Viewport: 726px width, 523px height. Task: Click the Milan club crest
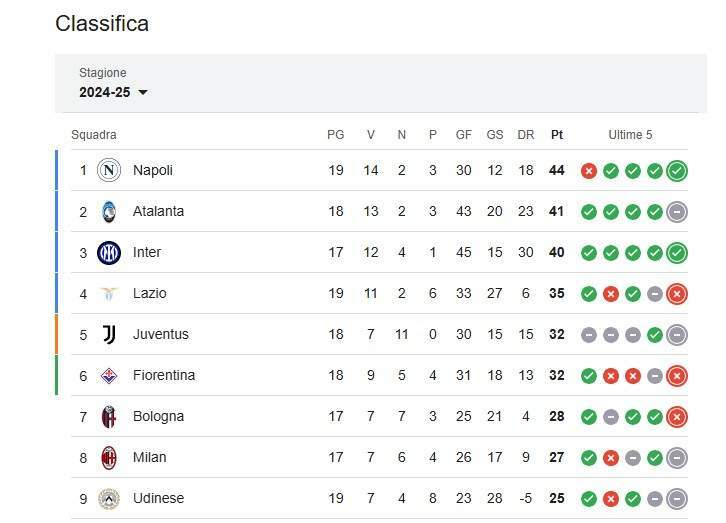[109, 458]
